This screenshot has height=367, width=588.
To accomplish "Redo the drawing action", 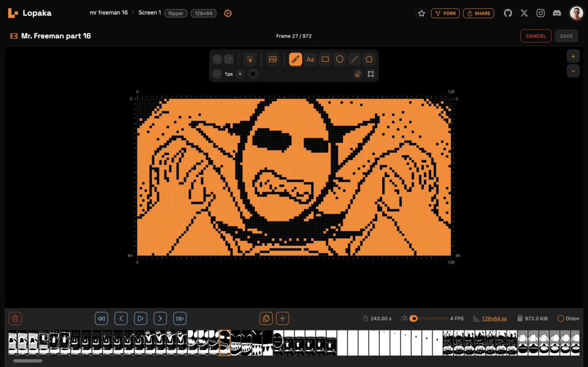I will 228,59.
